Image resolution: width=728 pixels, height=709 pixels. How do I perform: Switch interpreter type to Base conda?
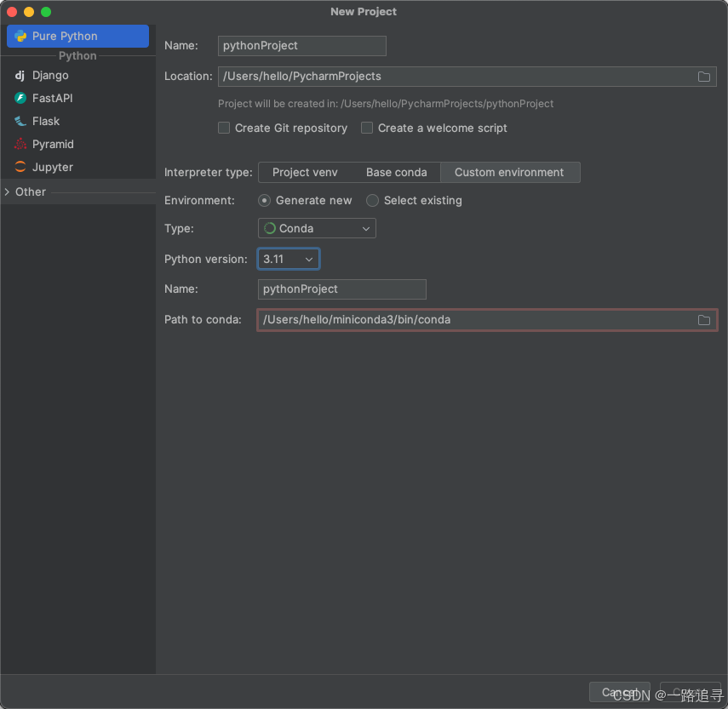pos(396,172)
